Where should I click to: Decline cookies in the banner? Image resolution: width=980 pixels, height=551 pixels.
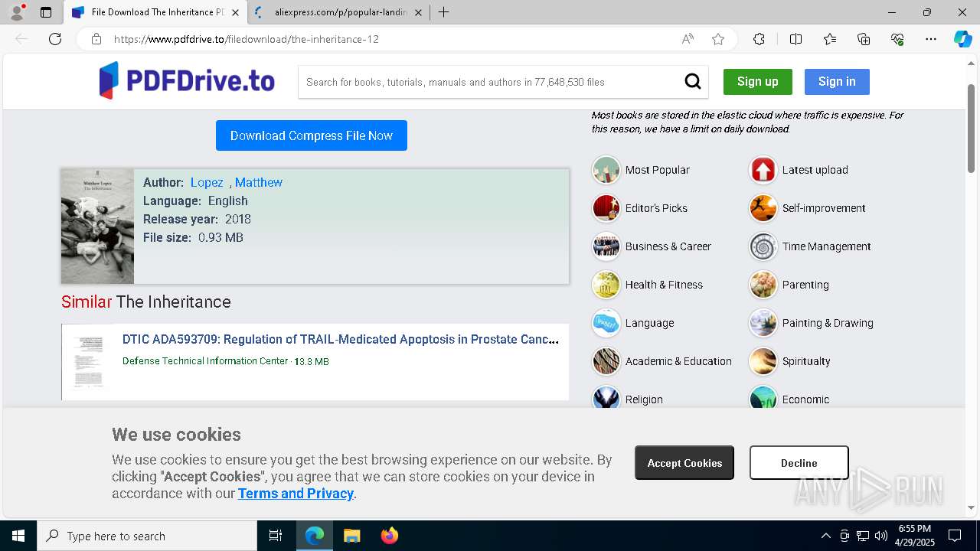[x=799, y=463]
